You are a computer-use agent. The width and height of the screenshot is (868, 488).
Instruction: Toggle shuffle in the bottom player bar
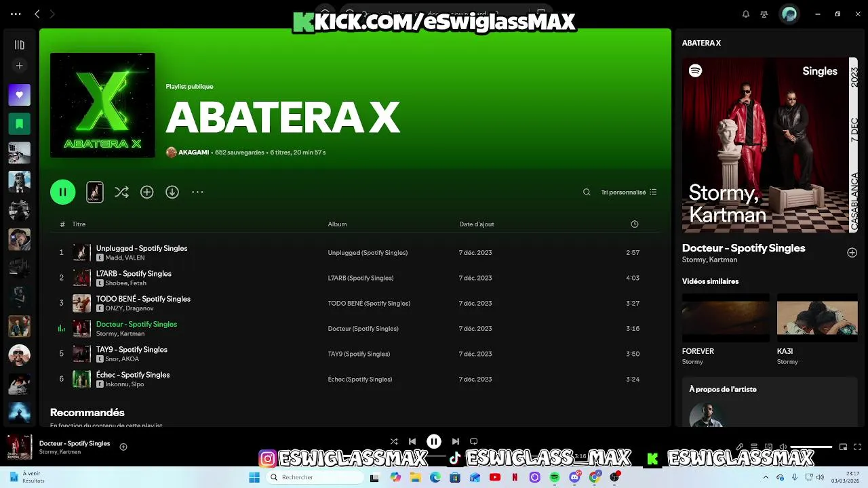point(394,441)
